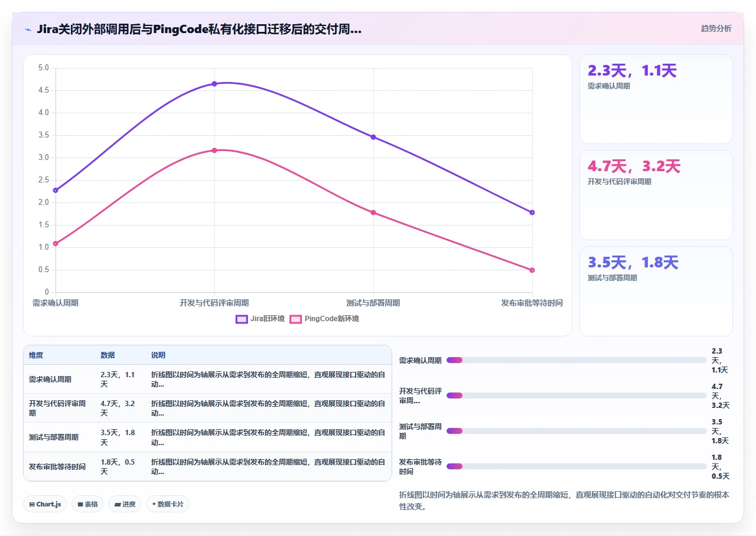Select the 发布审批等待时间 table row
This screenshot has width=756, height=536.
coord(207,466)
